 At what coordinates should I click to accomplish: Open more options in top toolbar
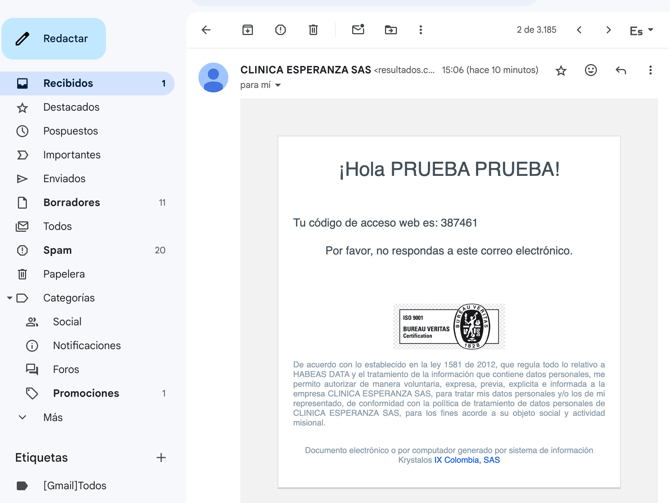pos(421,30)
